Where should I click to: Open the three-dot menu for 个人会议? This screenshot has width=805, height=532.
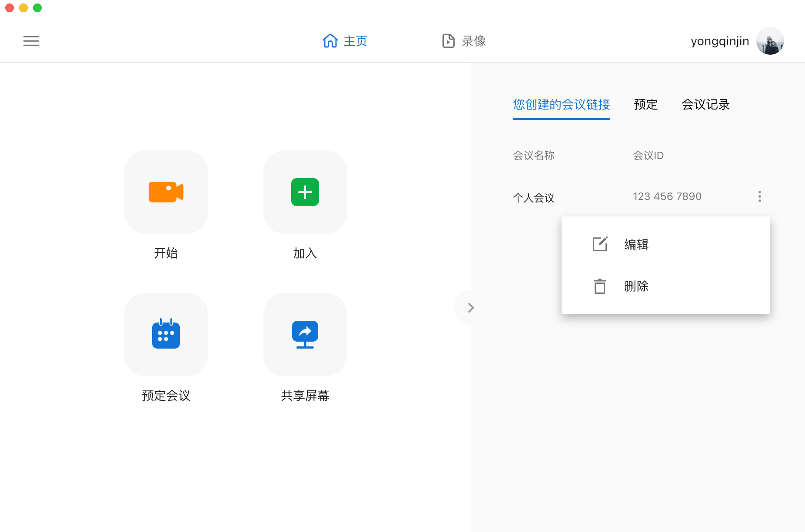[759, 196]
